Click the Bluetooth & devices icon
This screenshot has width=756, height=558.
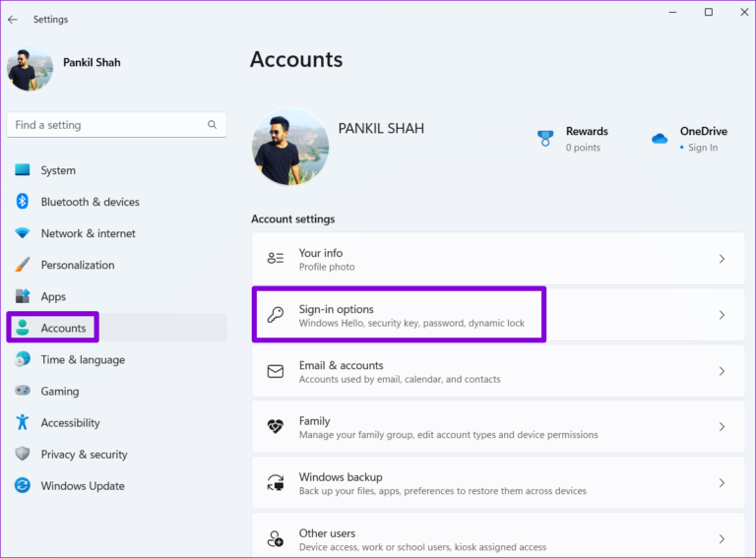[x=23, y=202]
